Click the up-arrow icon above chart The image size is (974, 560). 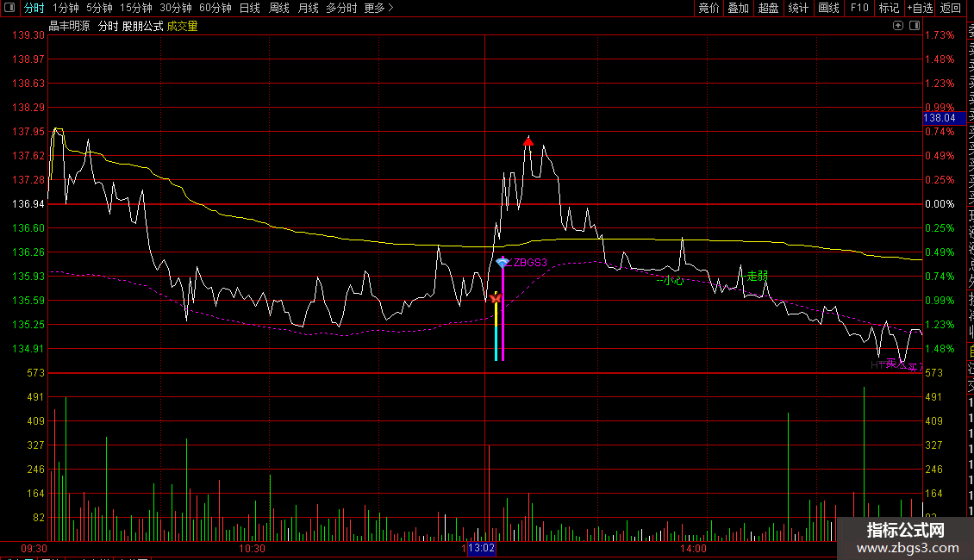pos(898,26)
